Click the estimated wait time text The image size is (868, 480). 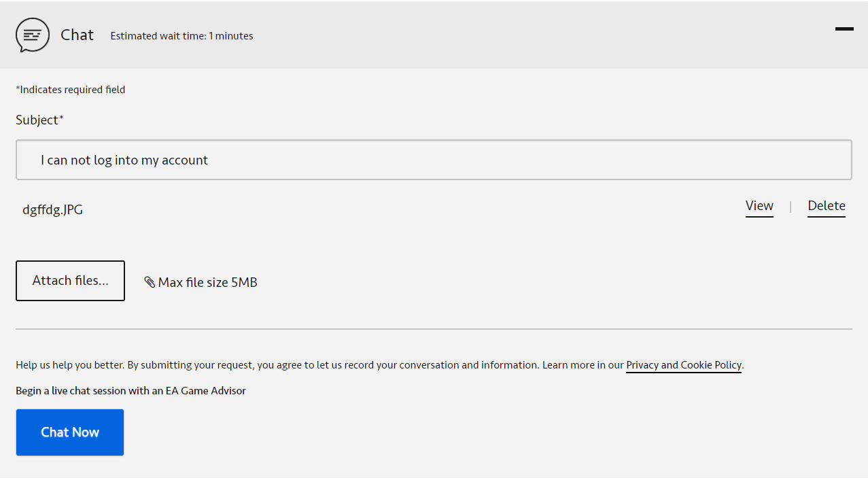[x=181, y=36]
